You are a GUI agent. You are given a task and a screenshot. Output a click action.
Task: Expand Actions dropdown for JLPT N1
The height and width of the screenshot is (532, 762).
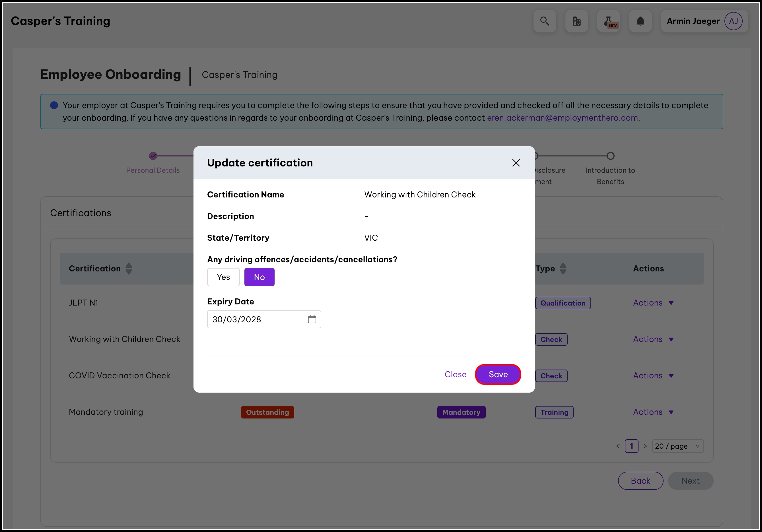(x=653, y=303)
